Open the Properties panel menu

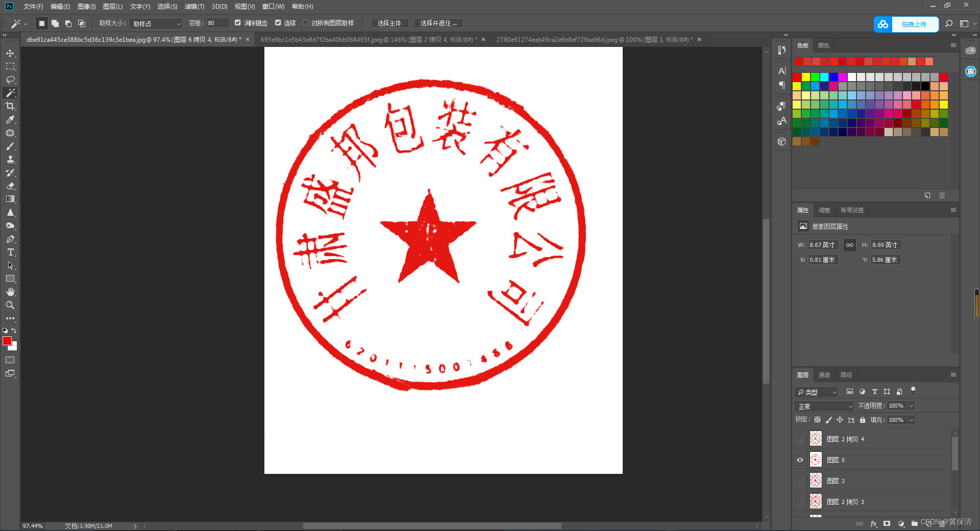[x=953, y=210]
